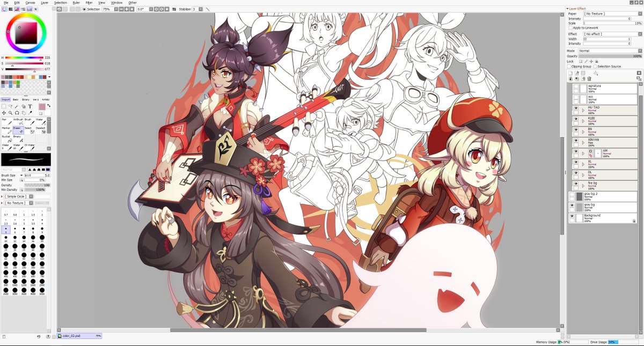644x346 pixels.
Task: Select the Binary pen tool
Action: tap(17, 139)
